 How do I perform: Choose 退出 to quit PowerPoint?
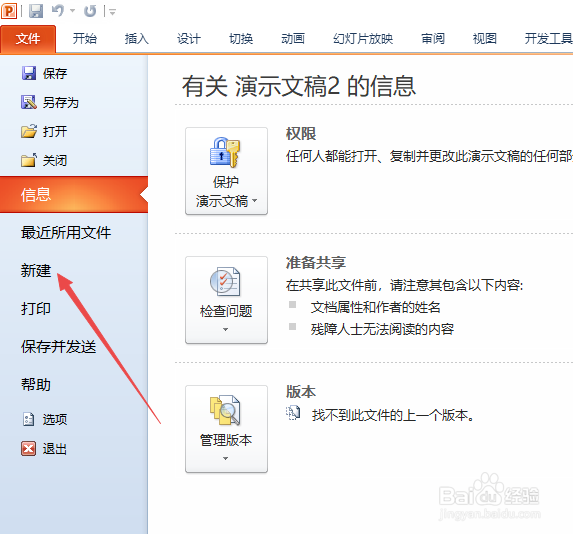click(x=55, y=448)
